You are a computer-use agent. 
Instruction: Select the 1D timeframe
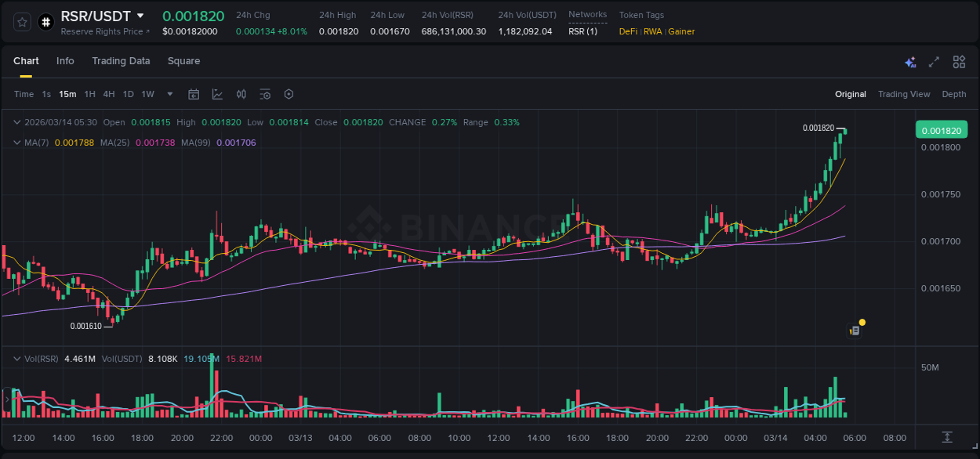[x=128, y=94]
